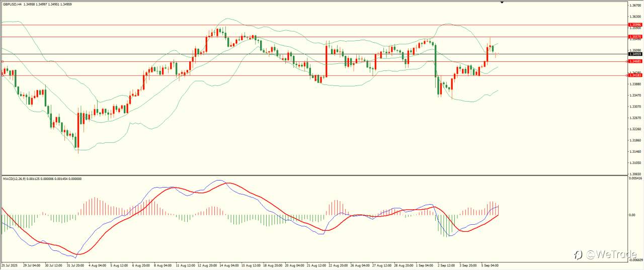Image resolution: width=644 pixels, height=270 pixels.
Task: Click price scale value 1.31860
Action: coord(634,141)
